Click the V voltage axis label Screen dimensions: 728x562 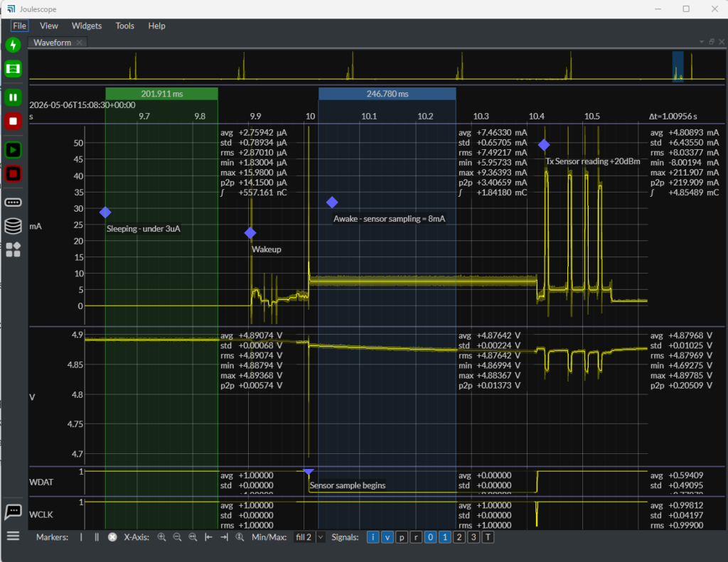tap(32, 397)
